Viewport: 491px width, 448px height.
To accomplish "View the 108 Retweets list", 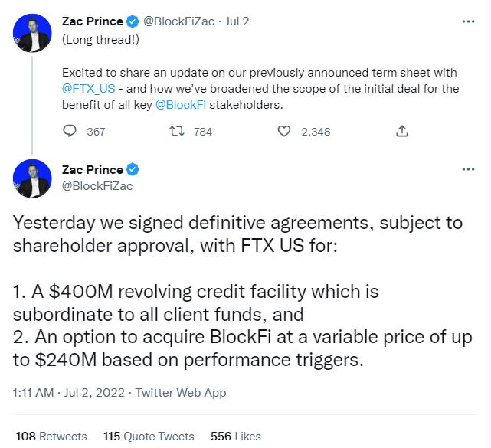I will pyautogui.click(x=51, y=436).
